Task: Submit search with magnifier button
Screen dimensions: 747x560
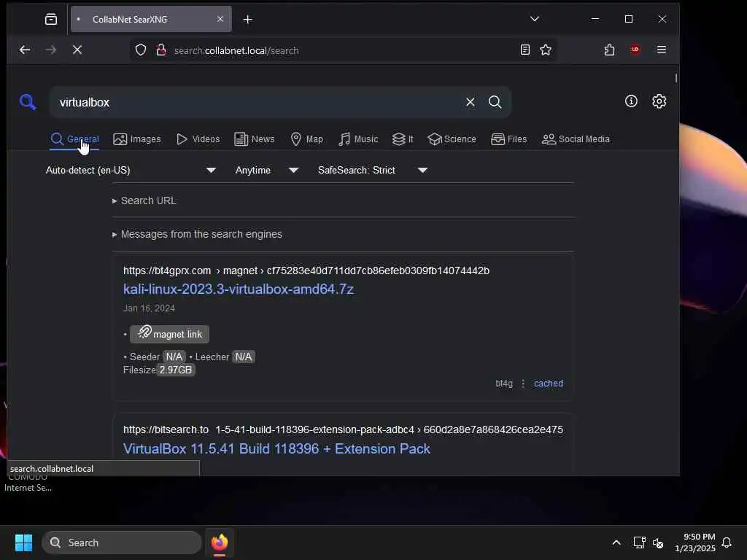Action: 495,102
